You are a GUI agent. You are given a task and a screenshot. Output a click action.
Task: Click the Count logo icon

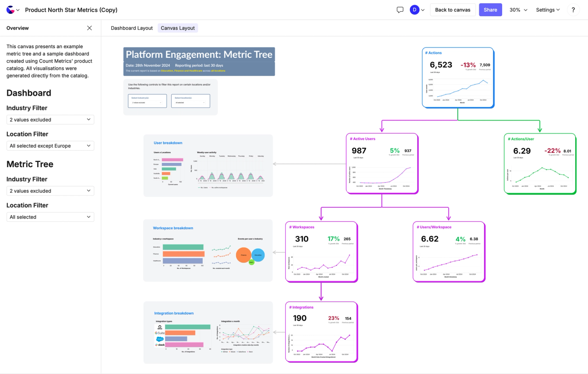[x=10, y=10]
